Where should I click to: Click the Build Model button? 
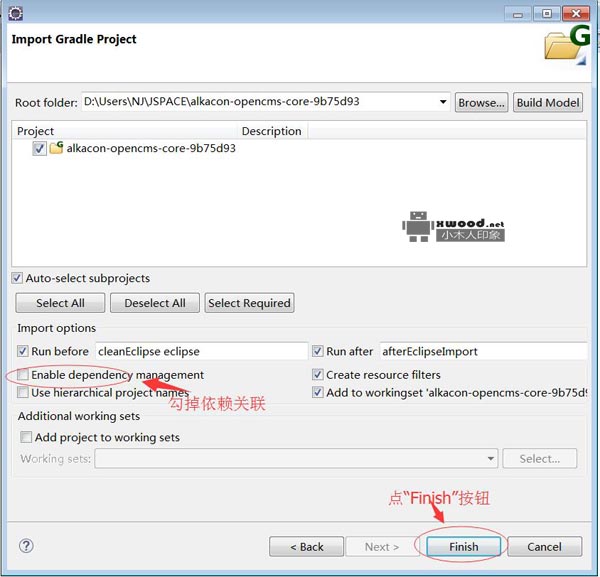(x=548, y=103)
